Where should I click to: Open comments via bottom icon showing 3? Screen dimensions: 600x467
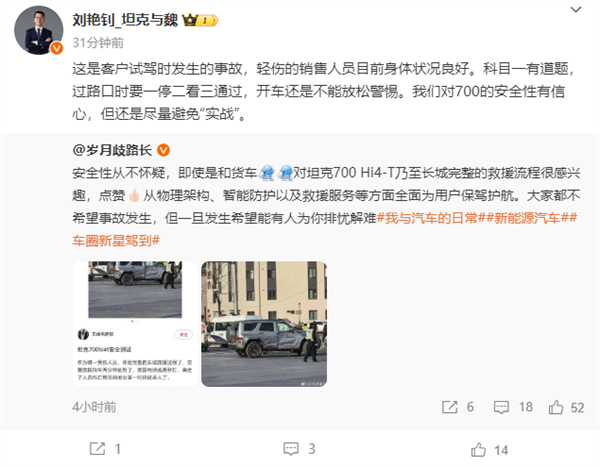pos(299,449)
